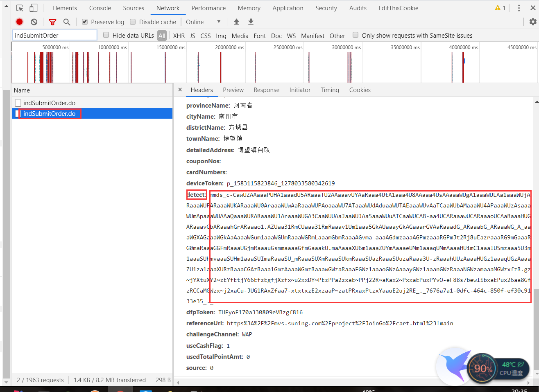Enable Disable cache option

(x=133, y=22)
